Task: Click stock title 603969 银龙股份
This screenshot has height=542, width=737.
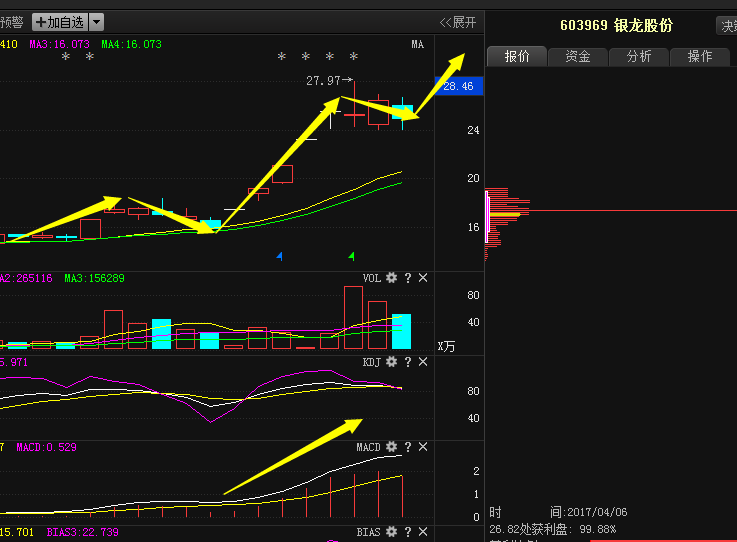Action: (616, 25)
